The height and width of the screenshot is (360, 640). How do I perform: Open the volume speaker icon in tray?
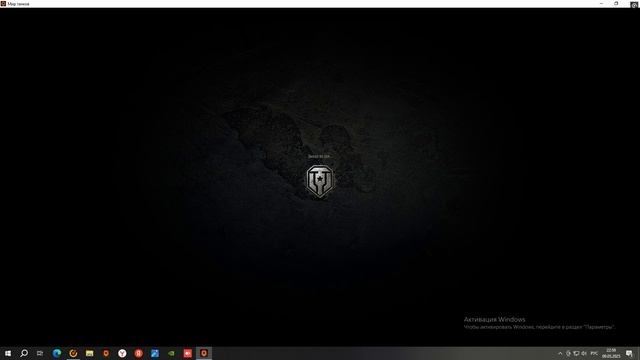click(x=584, y=353)
